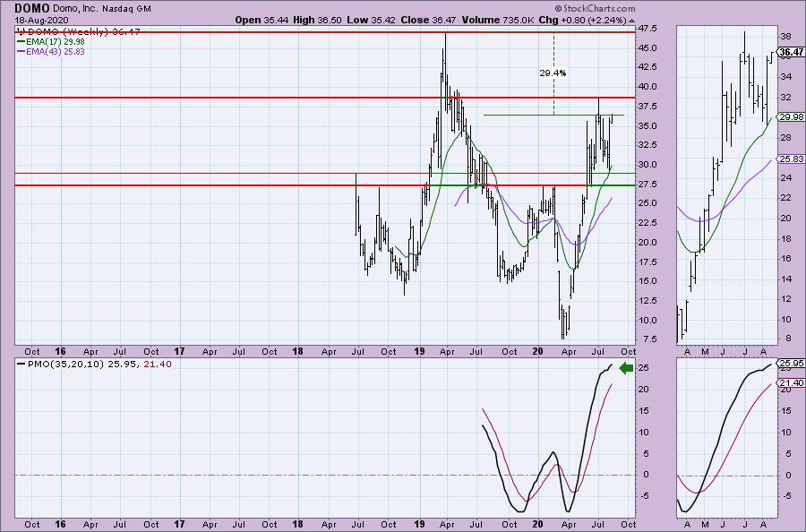Screen dimensions: 806x532
Task: Click the purple-outlined 25.83 EMA tag
Action: click(x=792, y=159)
